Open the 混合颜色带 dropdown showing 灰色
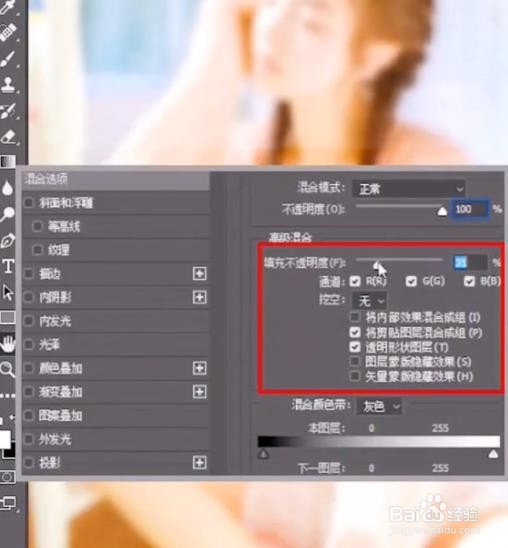508x548 pixels. (379, 406)
